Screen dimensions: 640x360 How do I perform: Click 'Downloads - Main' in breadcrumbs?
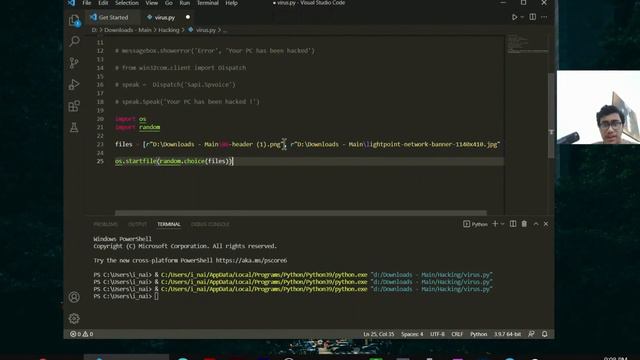coord(127,30)
